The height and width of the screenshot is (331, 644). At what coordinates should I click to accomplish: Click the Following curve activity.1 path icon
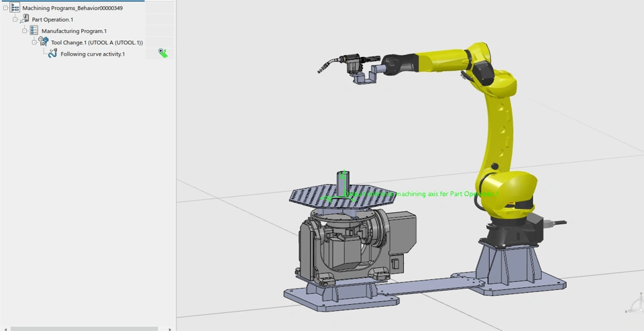pyautogui.click(x=52, y=54)
